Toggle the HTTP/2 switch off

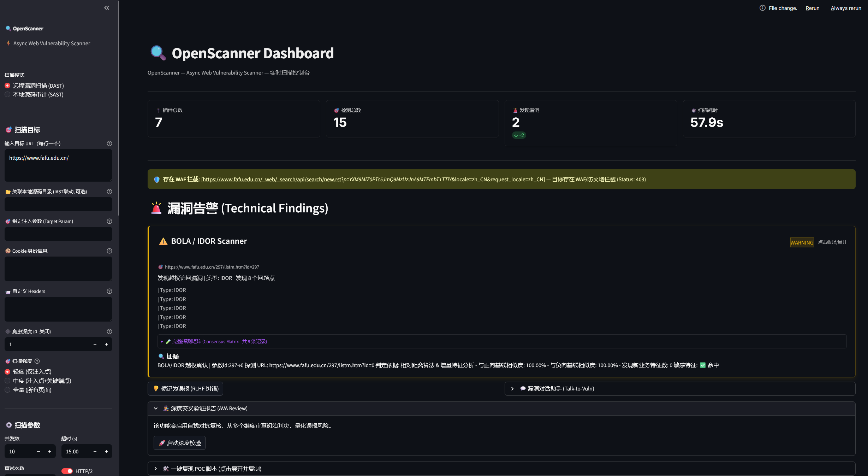pos(67,471)
